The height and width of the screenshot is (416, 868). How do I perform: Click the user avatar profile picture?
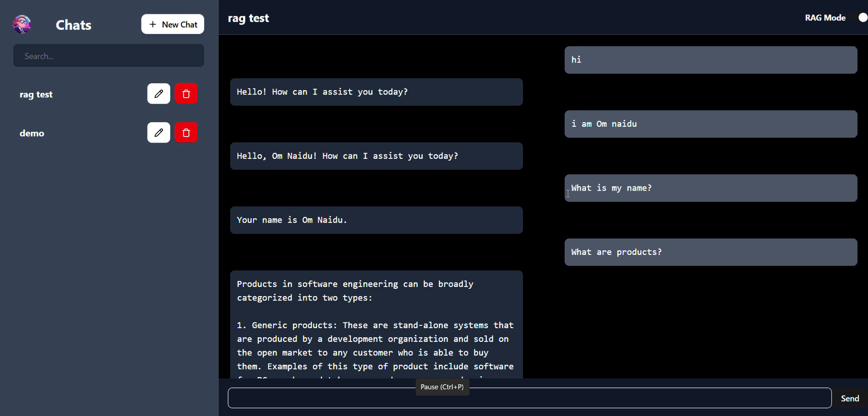pos(22,24)
